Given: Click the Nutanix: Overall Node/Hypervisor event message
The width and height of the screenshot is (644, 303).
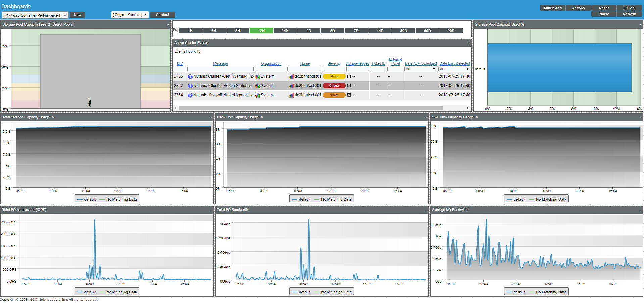Looking at the screenshot, I should coord(223,95).
